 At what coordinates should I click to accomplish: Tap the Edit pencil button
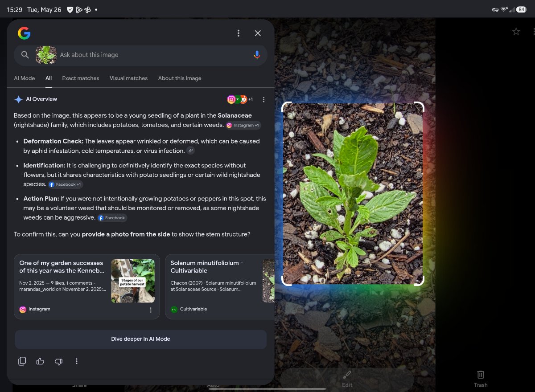[x=347, y=379]
